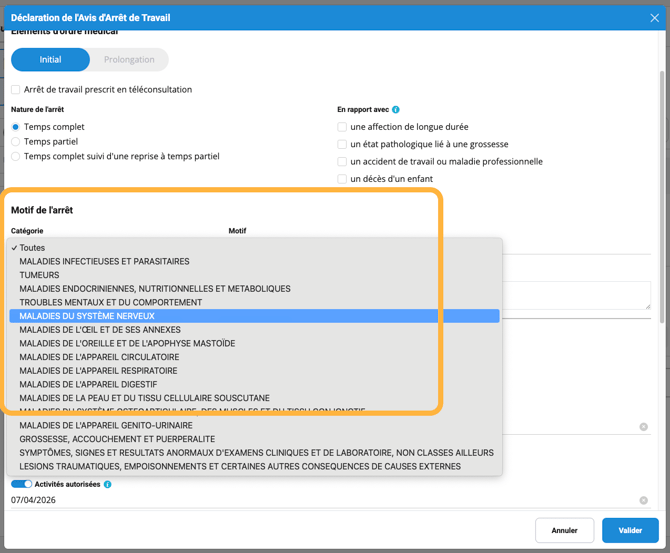Switch to the Prolongation tab
Image resolution: width=670 pixels, height=553 pixels.
[x=129, y=60]
